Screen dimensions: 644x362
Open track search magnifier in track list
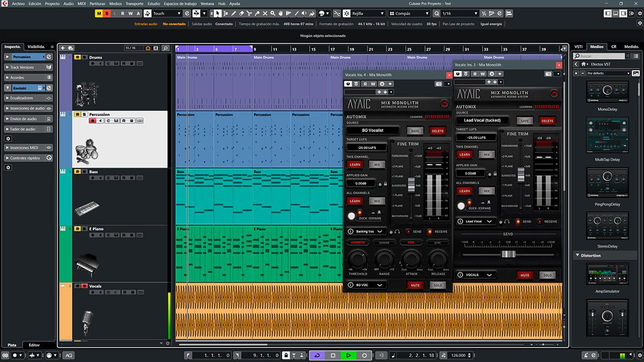point(165,48)
